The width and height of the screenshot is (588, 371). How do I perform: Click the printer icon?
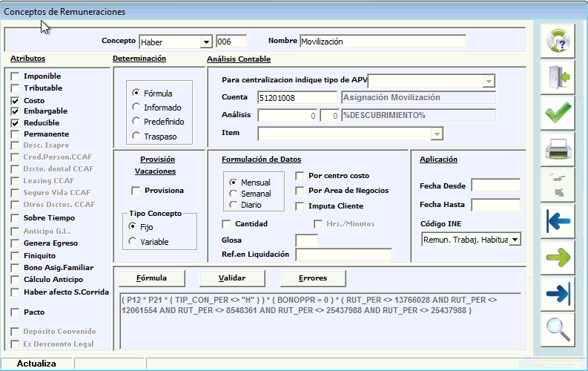pyautogui.click(x=557, y=150)
